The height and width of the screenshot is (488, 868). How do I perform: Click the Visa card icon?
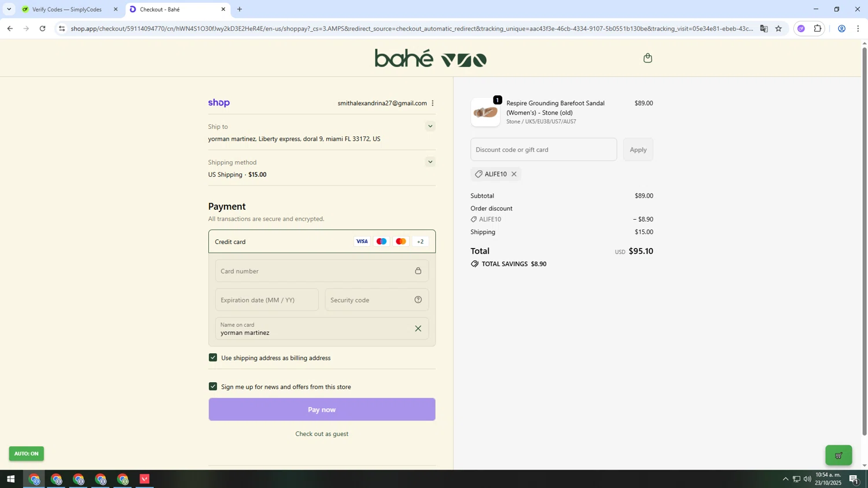[x=362, y=242]
